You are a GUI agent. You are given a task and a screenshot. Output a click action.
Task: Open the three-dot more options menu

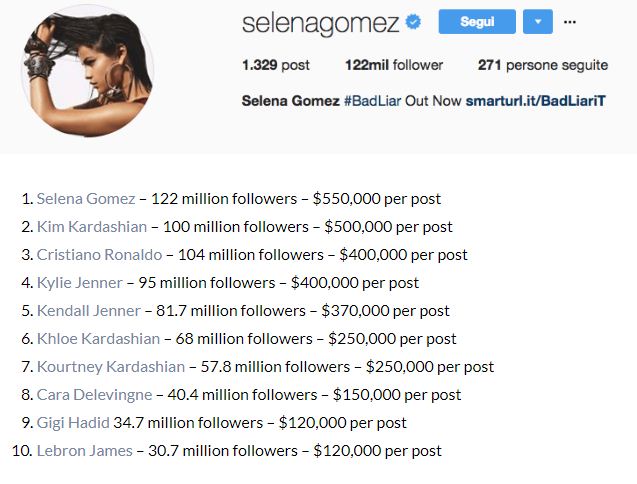tap(570, 22)
